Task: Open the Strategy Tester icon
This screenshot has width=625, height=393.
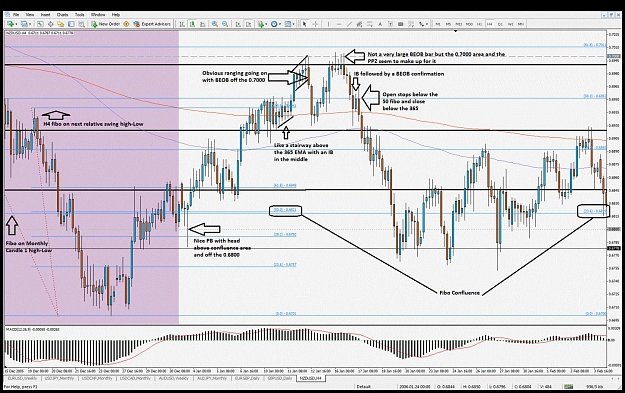Action: [81, 24]
